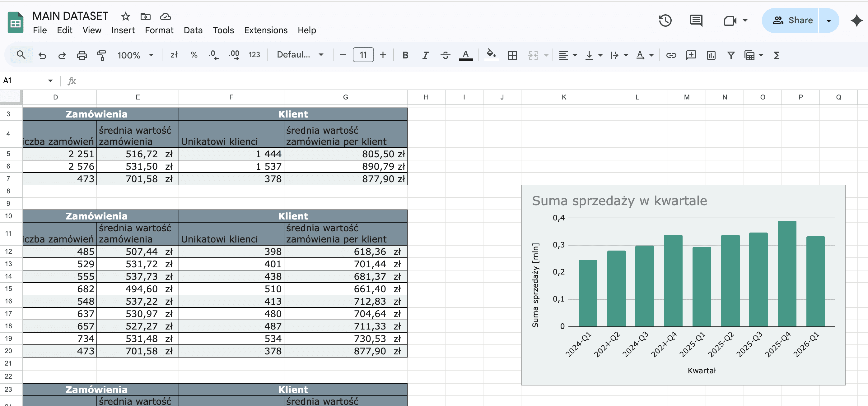Click the create filter funnel icon
Image resolution: width=868 pixels, height=406 pixels.
730,55
